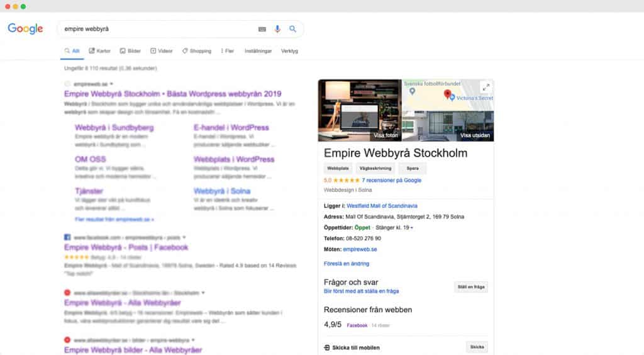Click the red map pin marker

point(447,94)
